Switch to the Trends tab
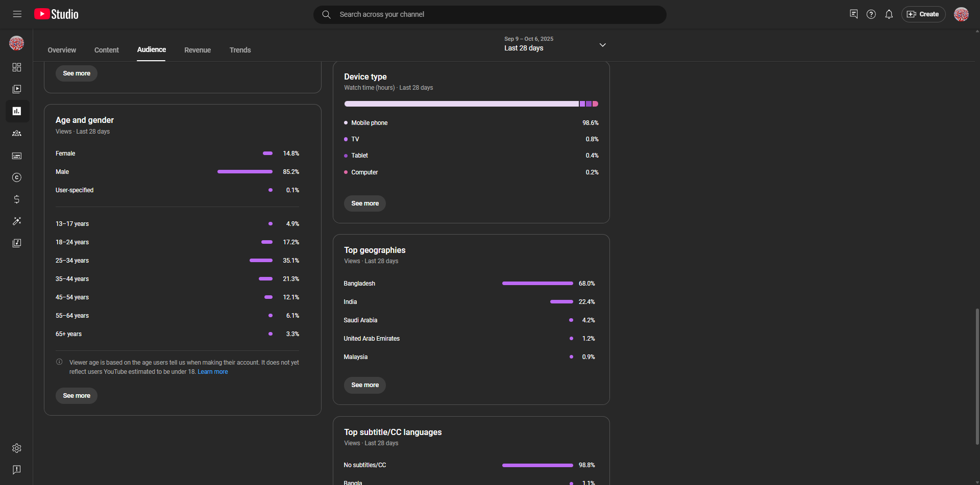 (240, 50)
